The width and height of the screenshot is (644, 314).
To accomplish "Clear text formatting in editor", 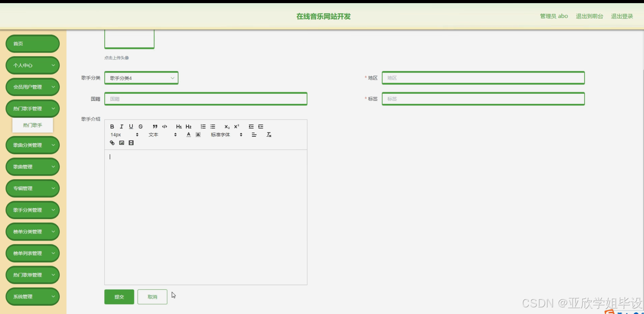I will (269, 135).
